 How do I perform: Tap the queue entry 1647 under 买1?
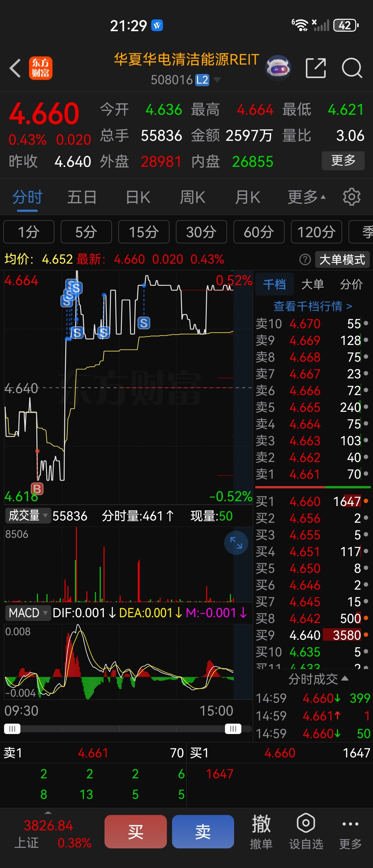pyautogui.click(x=219, y=774)
